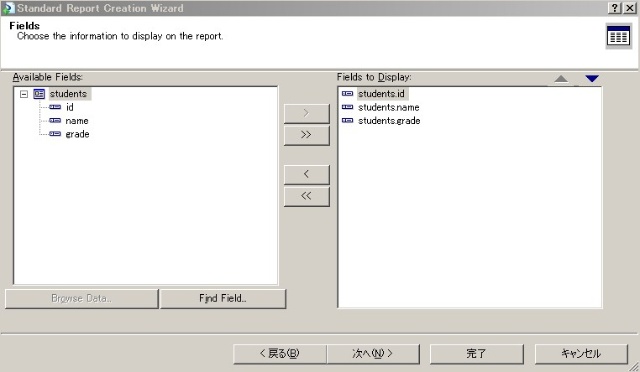Click the icon next to students.grade
The width and height of the screenshot is (640, 372).
[x=347, y=120]
